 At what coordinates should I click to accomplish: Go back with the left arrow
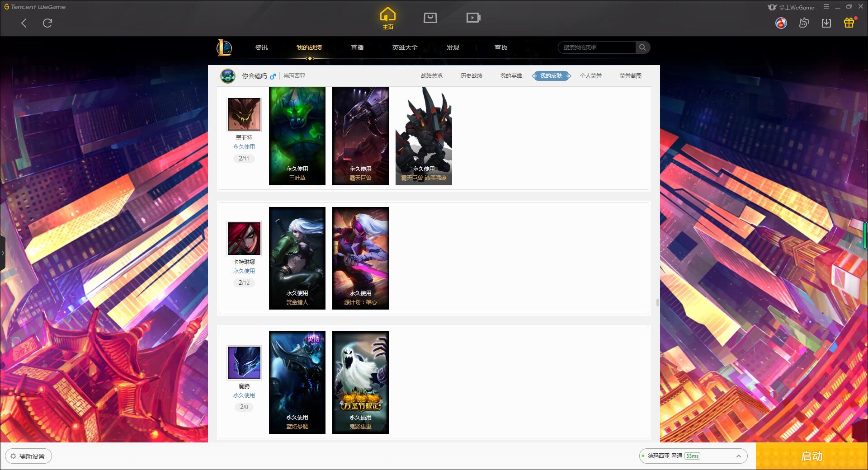click(x=24, y=23)
